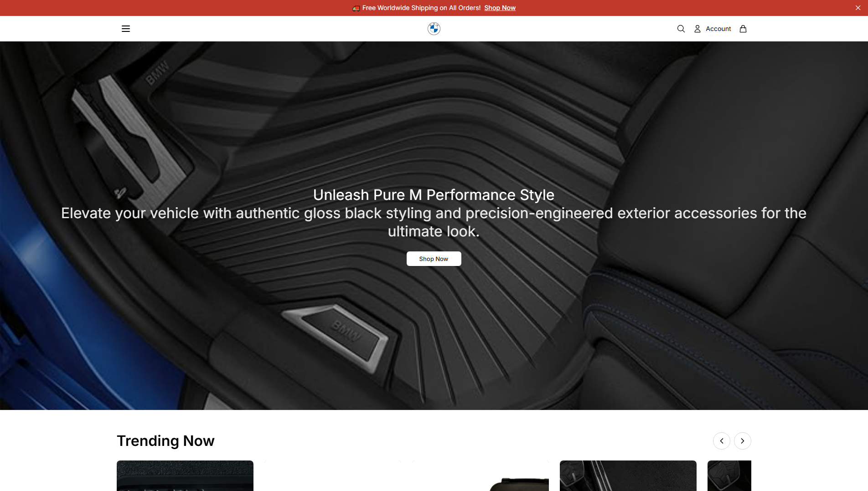Screen dimensions: 868x491
Task: Click the BMW logo in the header
Action: [x=434, y=29]
